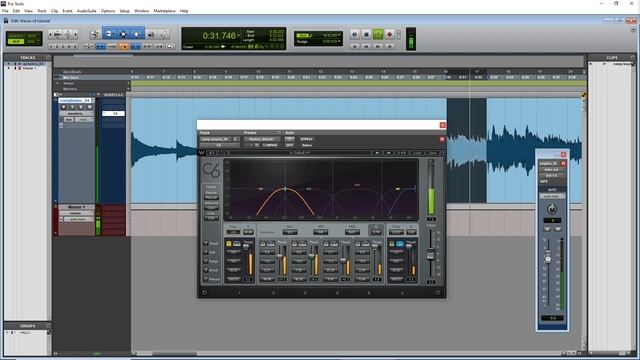Toggle the solo button on C6 band three
This screenshot has height=360, width=640.
(294, 244)
